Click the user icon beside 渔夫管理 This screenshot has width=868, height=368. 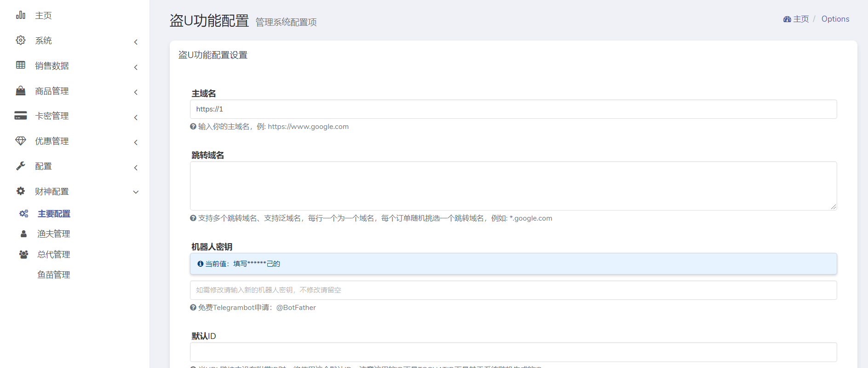pos(23,234)
